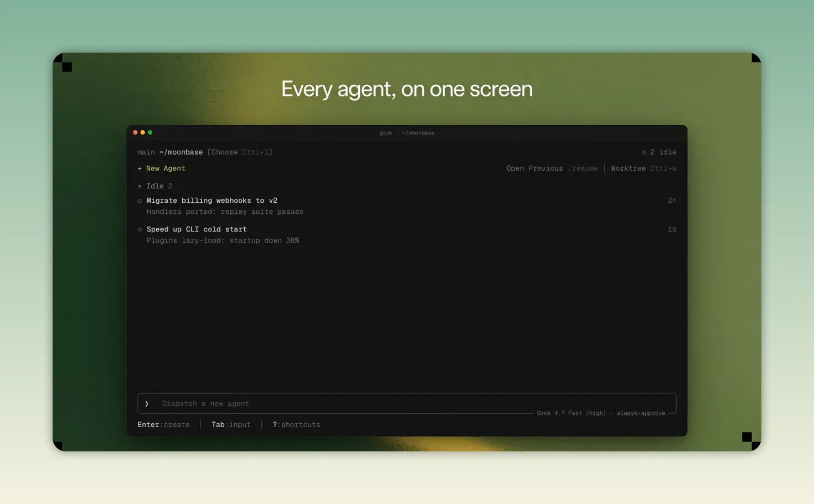Click the + New Agent button
This screenshot has height=504, width=814.
point(161,168)
